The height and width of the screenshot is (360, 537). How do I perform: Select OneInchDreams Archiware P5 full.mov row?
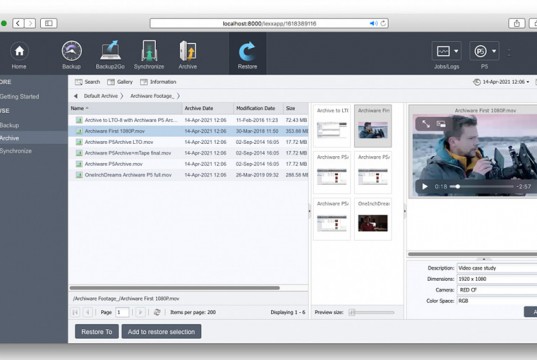tap(188, 175)
